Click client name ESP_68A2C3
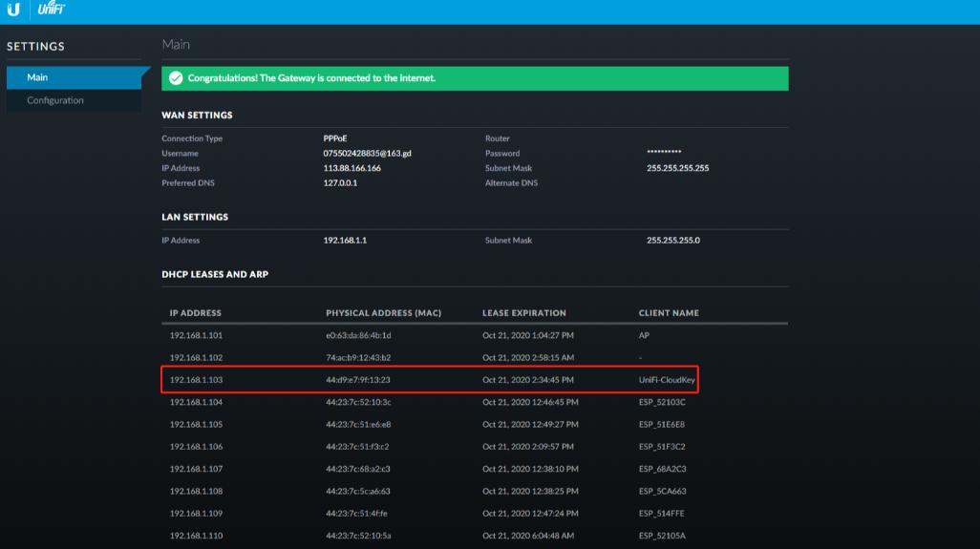Viewport: 980px width, 549px height. click(x=662, y=469)
